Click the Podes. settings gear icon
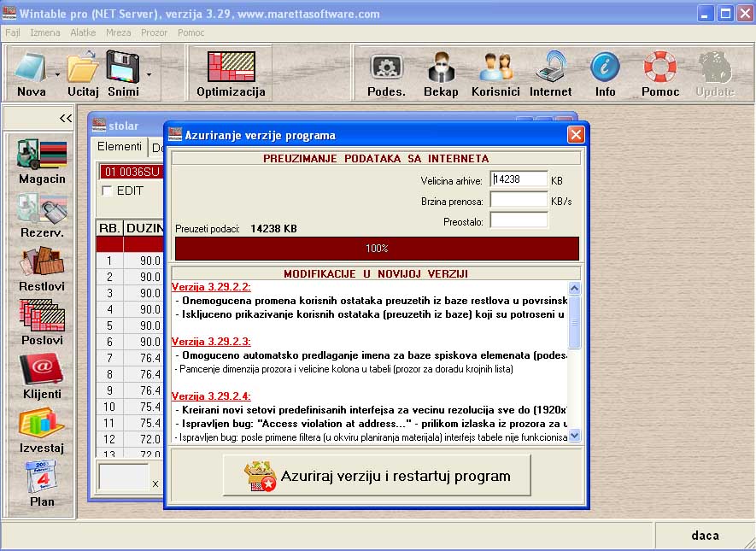The width and height of the screenshot is (756, 551). tap(386, 73)
